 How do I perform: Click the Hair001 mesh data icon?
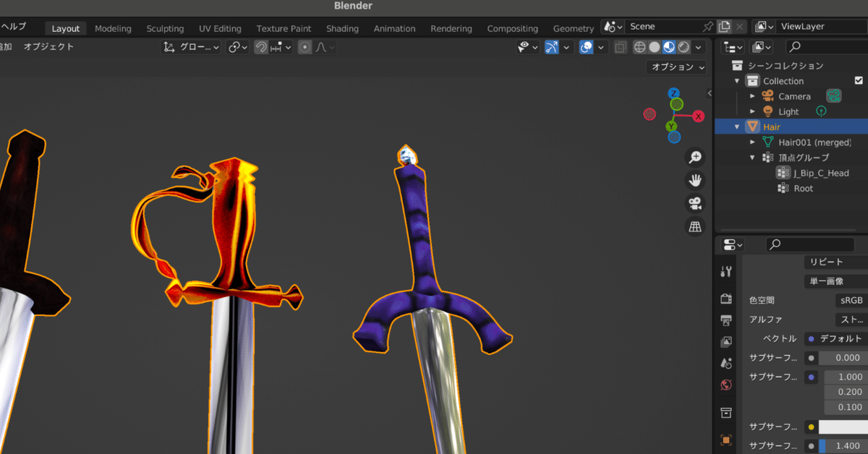point(768,142)
